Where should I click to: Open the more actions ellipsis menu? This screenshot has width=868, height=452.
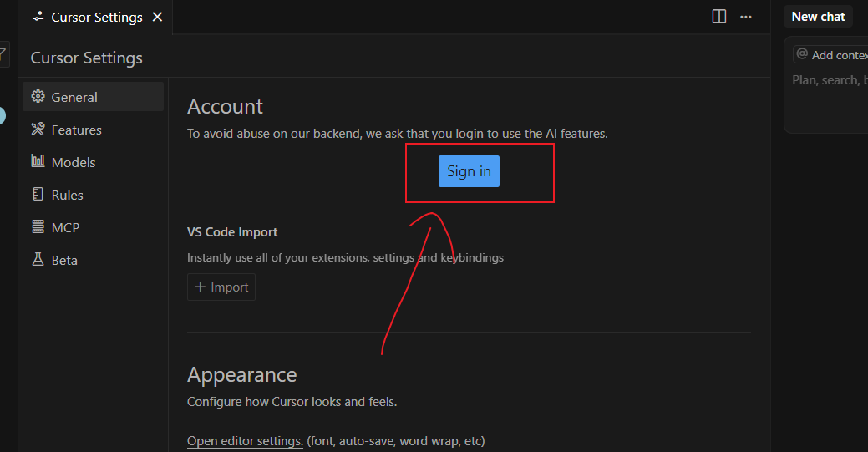click(x=746, y=17)
